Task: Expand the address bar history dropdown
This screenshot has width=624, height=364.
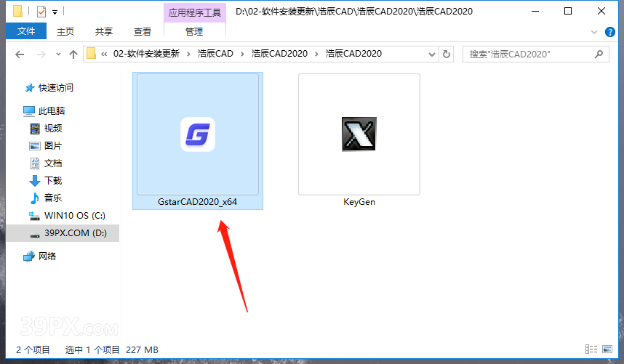Action: pos(432,54)
